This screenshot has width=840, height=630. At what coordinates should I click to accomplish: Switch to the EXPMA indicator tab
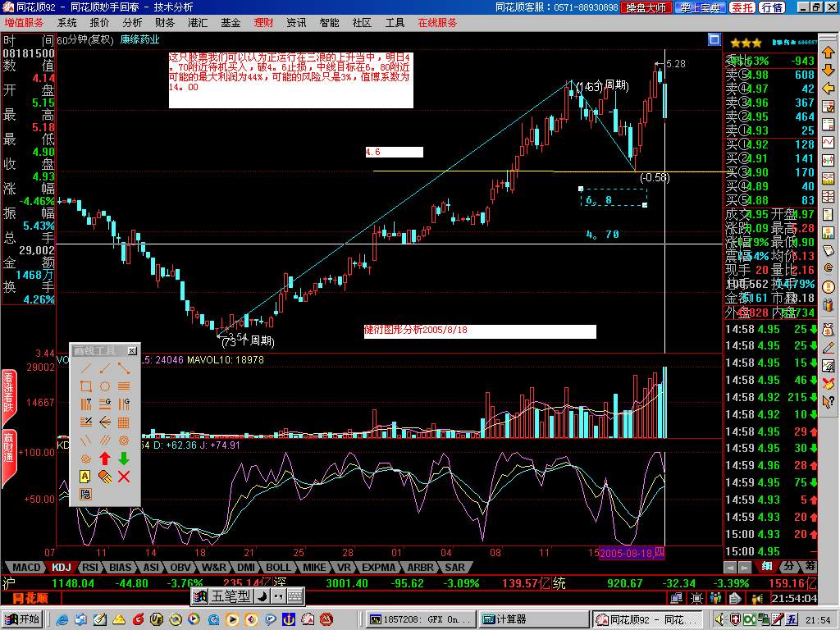click(378, 567)
